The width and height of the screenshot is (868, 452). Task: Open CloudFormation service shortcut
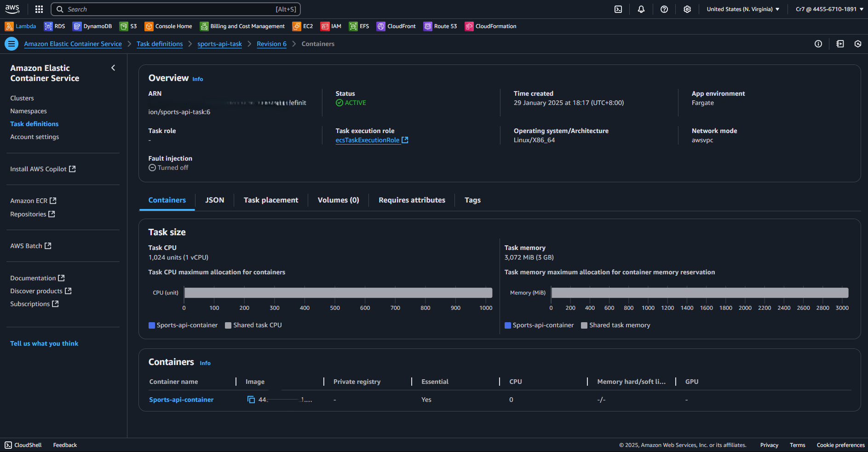click(x=490, y=26)
